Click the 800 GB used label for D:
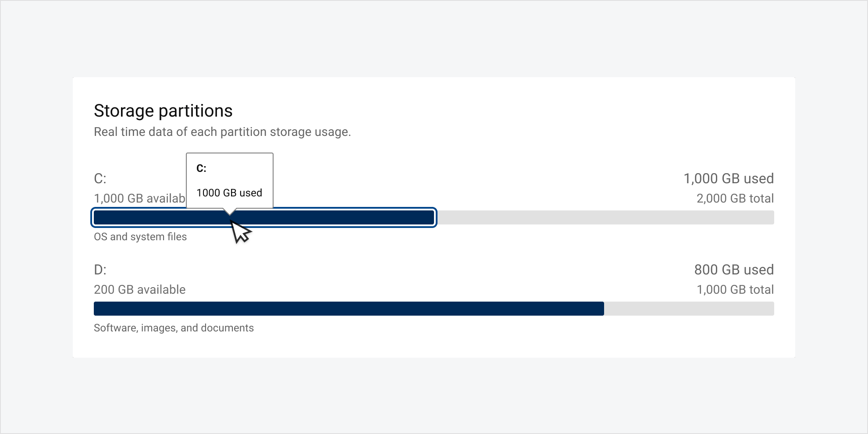Screen dimensions: 868x434 coord(735,270)
